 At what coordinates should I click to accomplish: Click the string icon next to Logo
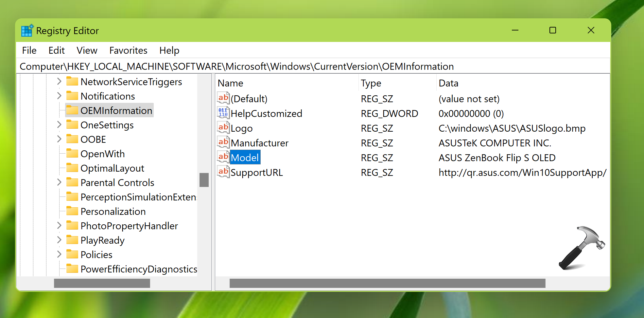point(223,128)
